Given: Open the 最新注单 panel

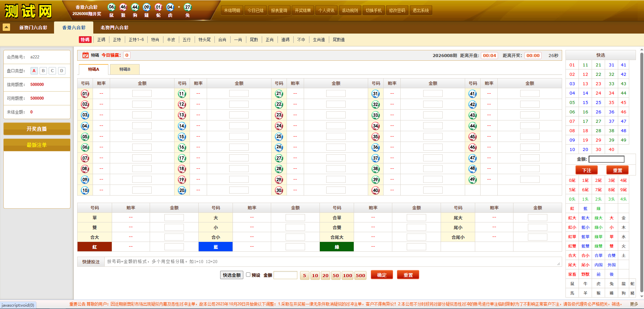Looking at the screenshot, I should tap(37, 145).
